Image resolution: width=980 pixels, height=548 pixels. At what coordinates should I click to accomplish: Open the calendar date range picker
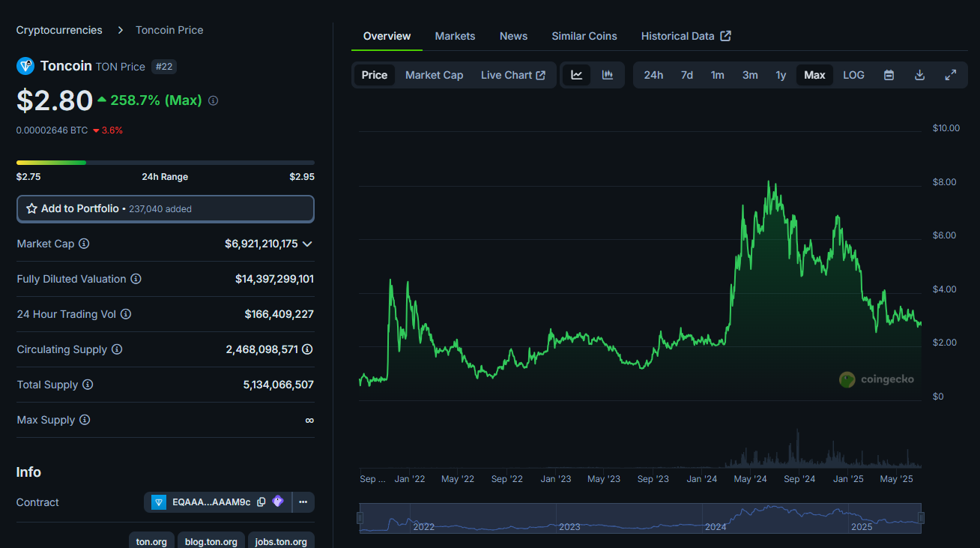click(x=889, y=75)
